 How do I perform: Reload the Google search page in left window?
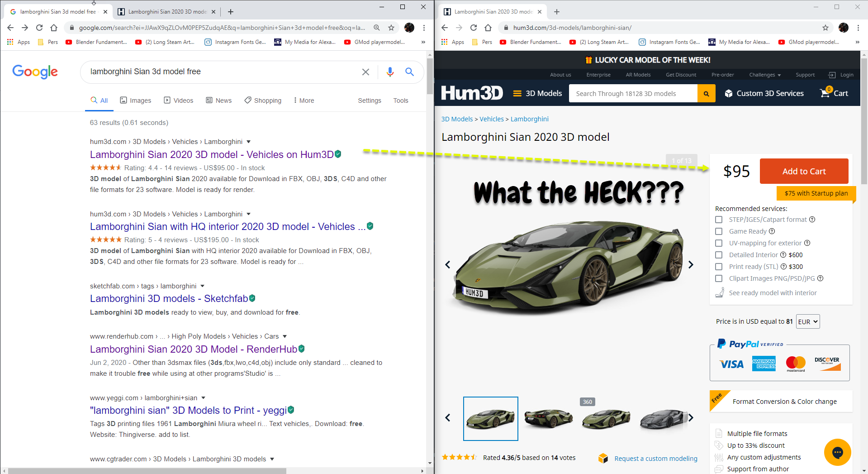[x=39, y=28]
